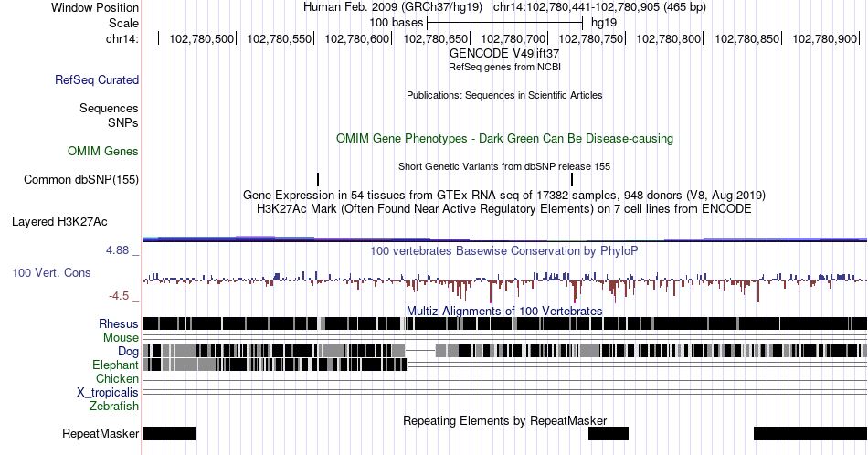The width and height of the screenshot is (868, 455).
Task: Select the Common dbSNP(155) track label
Action: tap(81, 179)
